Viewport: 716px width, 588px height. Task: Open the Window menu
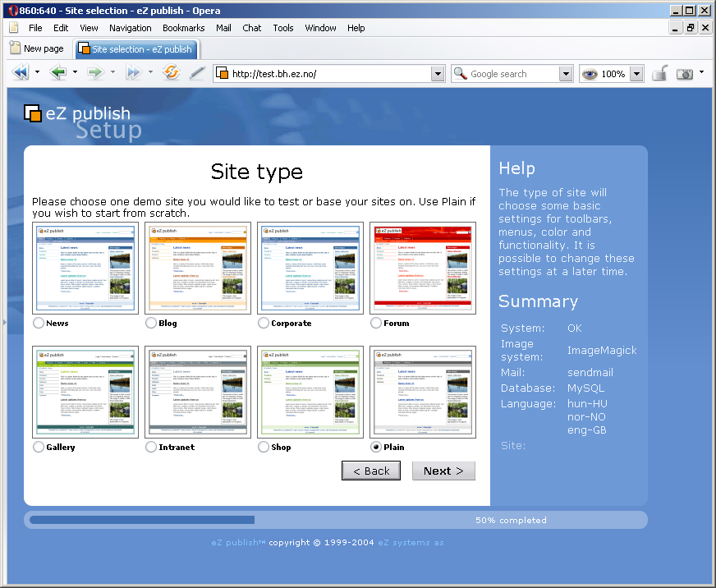320,28
